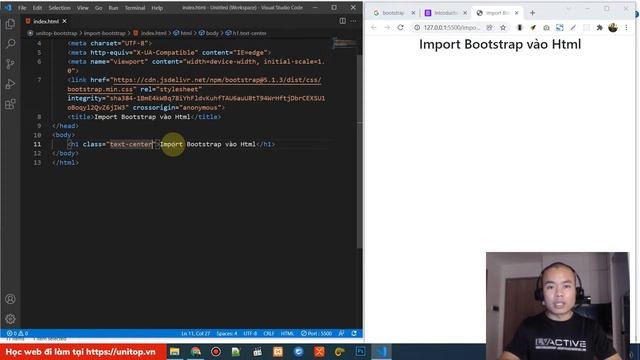
Task: Open the Edit menu in VS Code
Action: (37, 8)
